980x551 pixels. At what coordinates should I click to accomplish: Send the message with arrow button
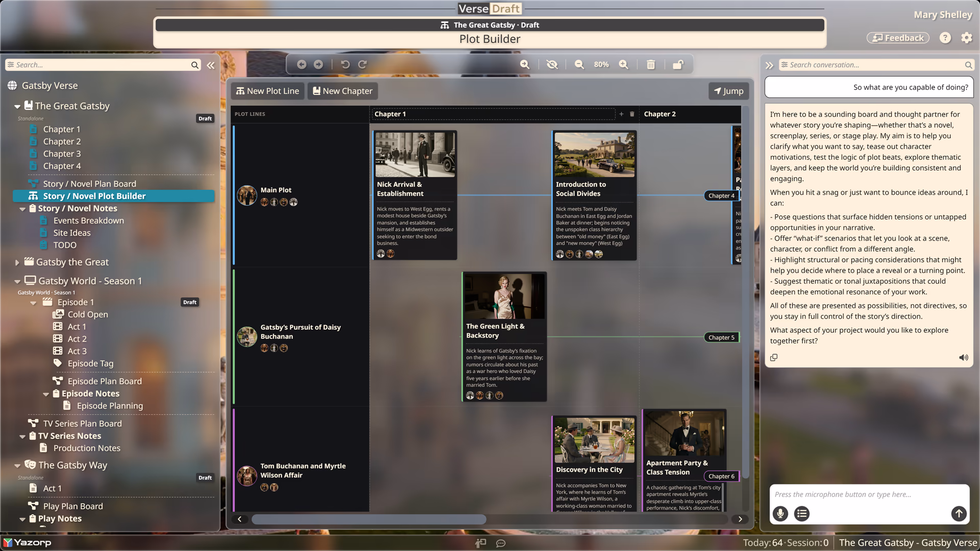coord(959,513)
